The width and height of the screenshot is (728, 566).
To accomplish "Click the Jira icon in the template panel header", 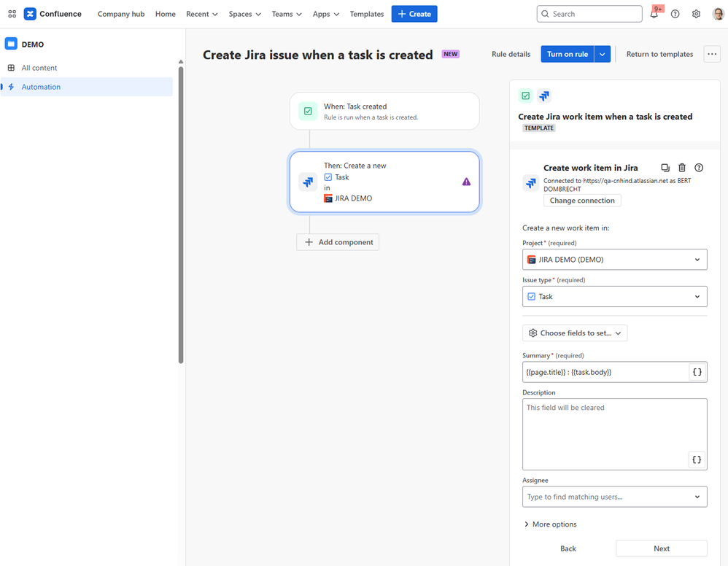I will tap(543, 96).
